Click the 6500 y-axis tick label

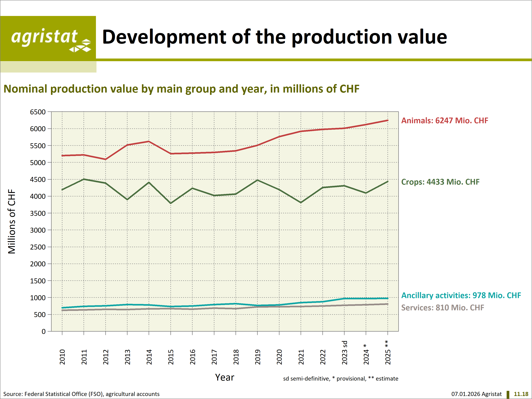coord(38,112)
